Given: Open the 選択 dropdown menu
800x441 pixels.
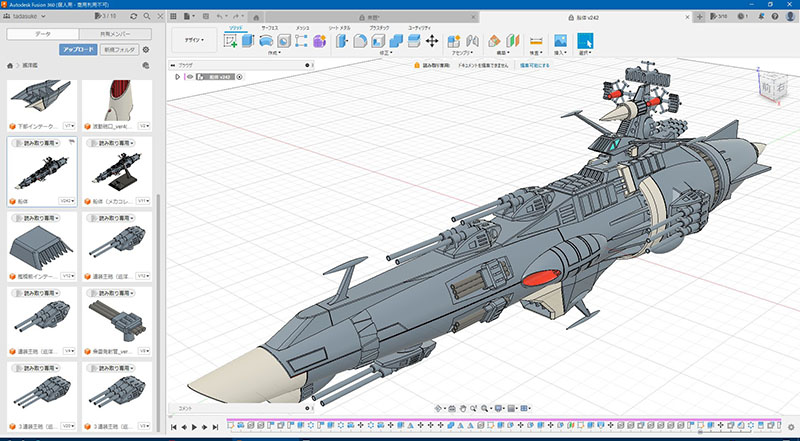Looking at the screenshot, I should 585,52.
